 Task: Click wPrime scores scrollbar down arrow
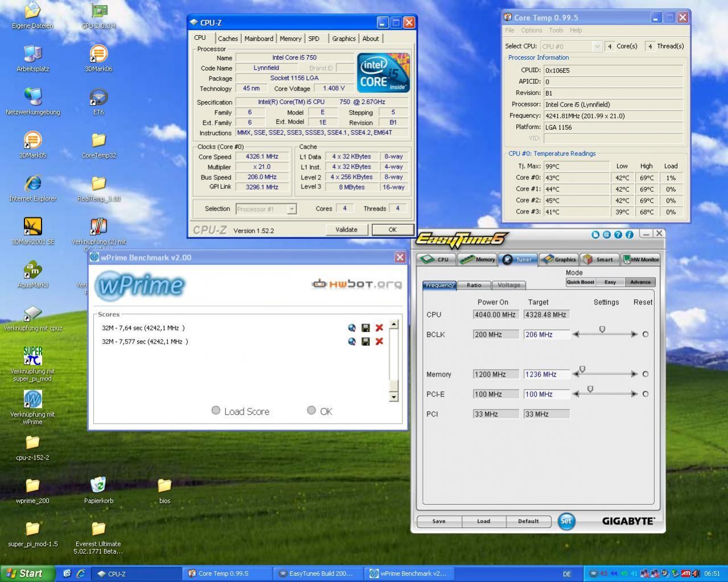[393, 397]
